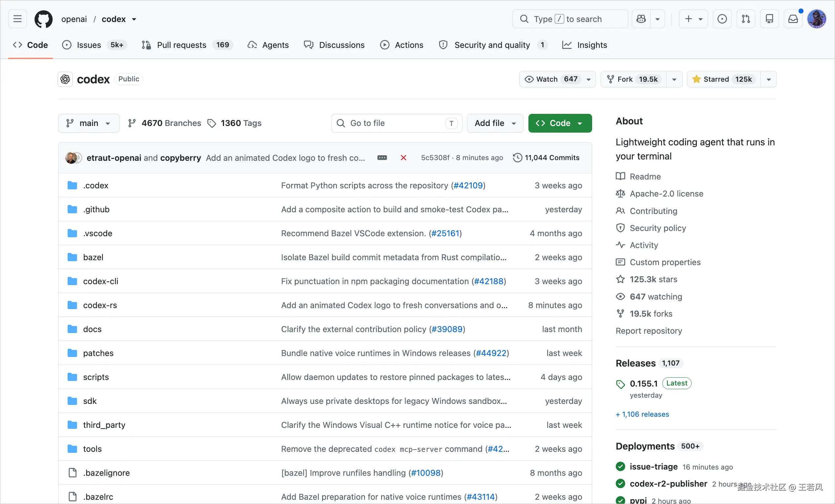The width and height of the screenshot is (835, 504).
Task: Focus the Go to file search box
Action: [396, 123]
